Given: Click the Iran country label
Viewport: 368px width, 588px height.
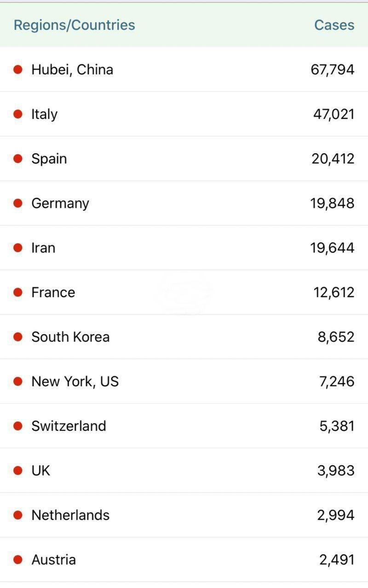Looking at the screenshot, I should pyautogui.click(x=43, y=248).
